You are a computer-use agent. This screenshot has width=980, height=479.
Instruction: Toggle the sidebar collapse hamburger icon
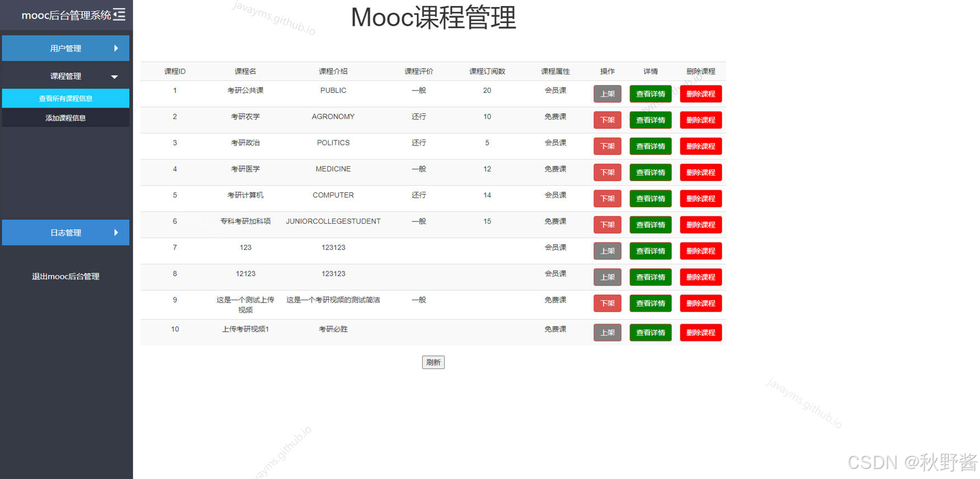119,15
